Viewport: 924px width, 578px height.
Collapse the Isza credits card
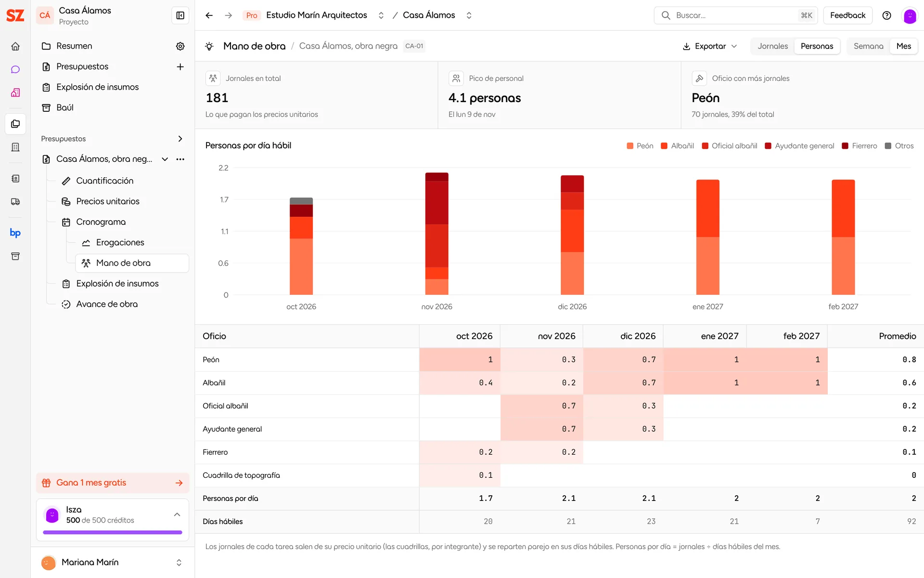point(177,515)
